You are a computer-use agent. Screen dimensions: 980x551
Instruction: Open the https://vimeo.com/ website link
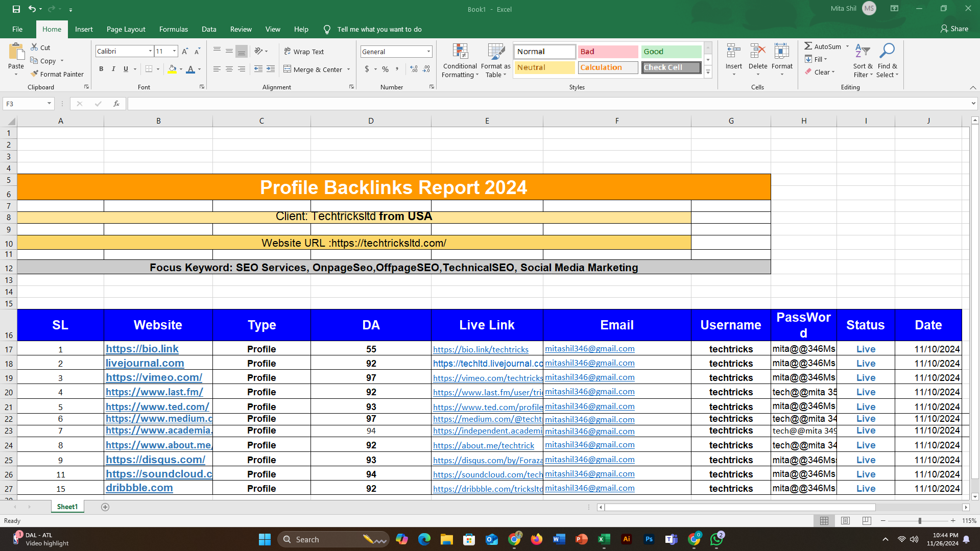tap(154, 377)
